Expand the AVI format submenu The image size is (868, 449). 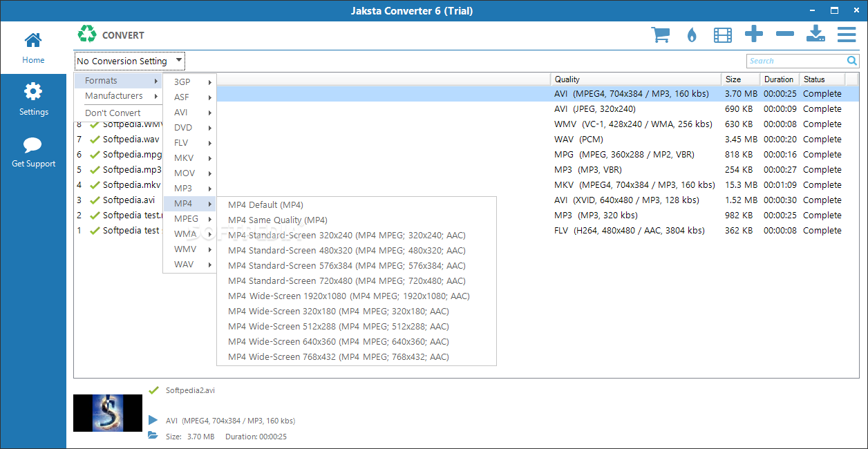click(x=189, y=113)
